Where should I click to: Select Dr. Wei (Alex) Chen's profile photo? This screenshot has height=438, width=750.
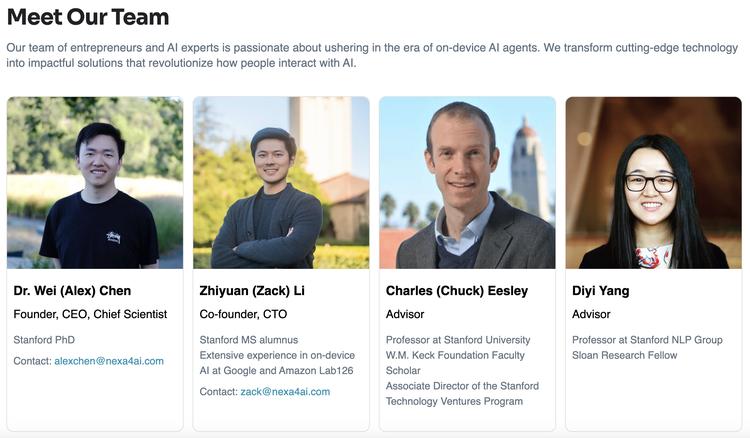pos(95,183)
